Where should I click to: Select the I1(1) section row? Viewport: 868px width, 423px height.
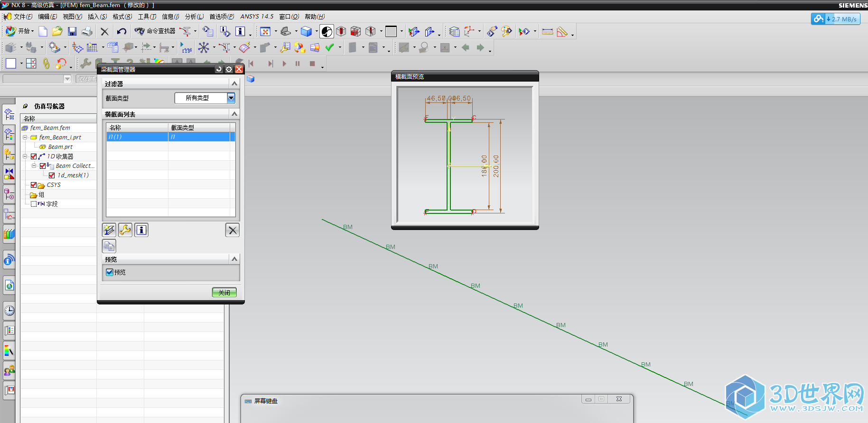170,137
